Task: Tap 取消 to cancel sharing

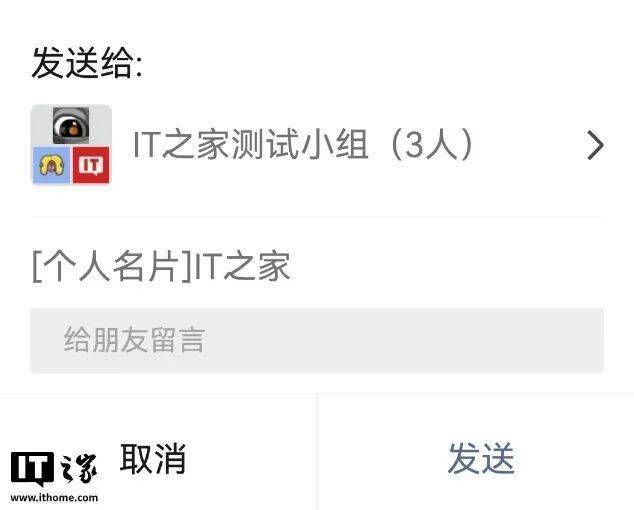Action: coord(153,458)
